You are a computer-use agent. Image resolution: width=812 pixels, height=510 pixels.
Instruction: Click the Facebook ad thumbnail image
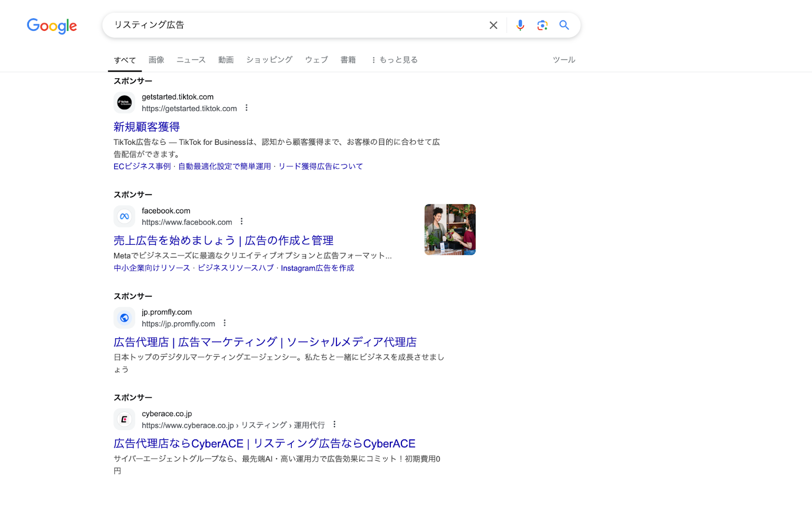pyautogui.click(x=450, y=230)
